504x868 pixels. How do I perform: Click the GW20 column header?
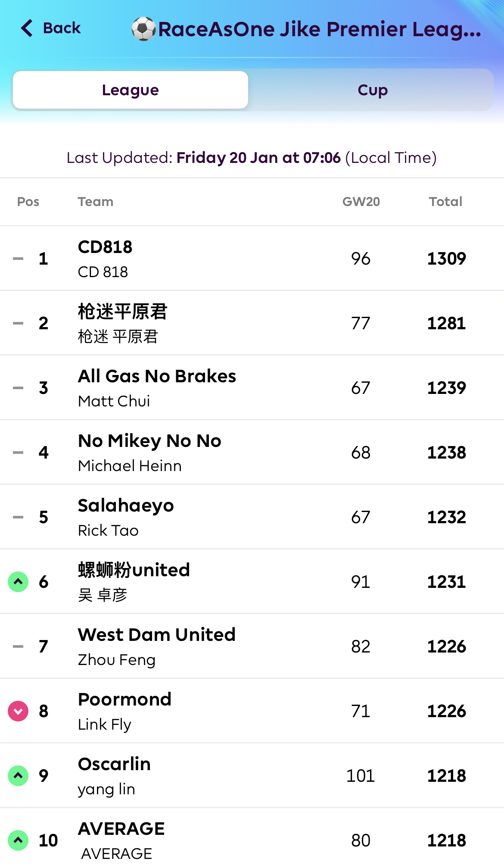[361, 202]
